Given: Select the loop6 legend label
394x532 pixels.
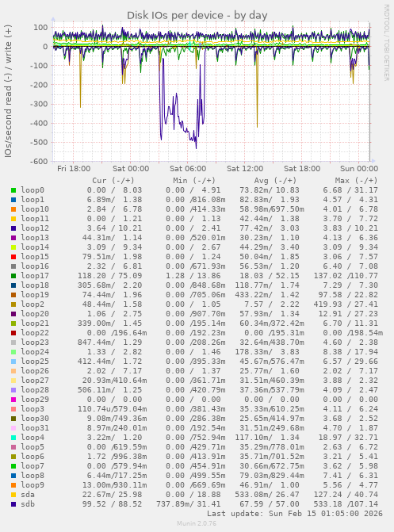Looking at the screenshot, I should [33, 457].
